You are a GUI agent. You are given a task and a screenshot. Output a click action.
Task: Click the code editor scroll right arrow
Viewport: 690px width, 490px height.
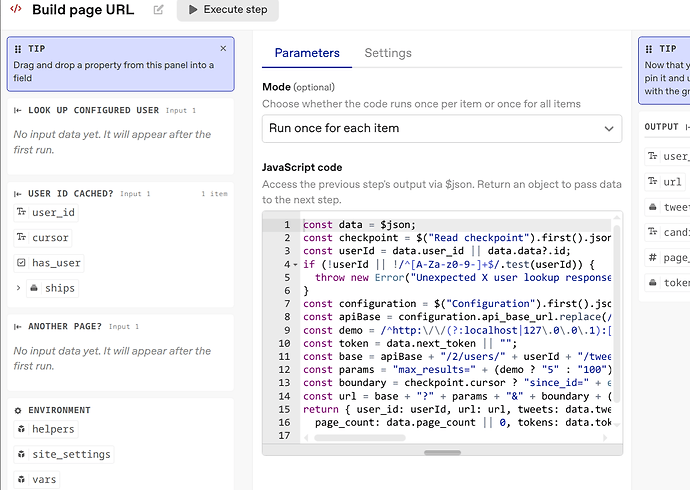(605, 438)
